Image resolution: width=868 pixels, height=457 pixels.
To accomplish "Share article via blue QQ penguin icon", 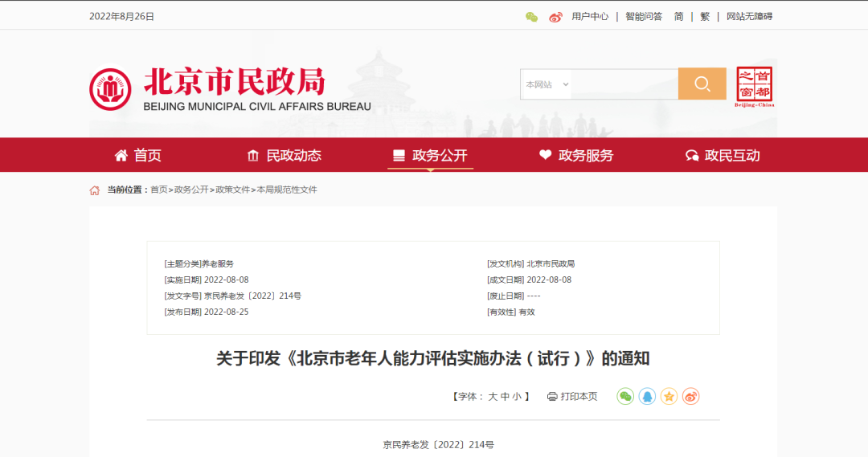I will [x=647, y=396].
